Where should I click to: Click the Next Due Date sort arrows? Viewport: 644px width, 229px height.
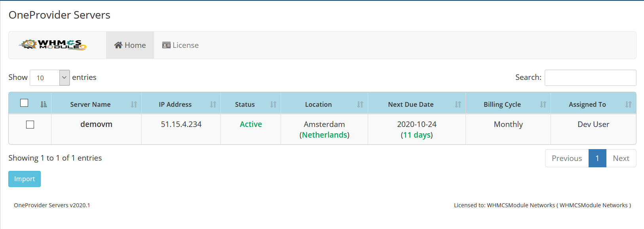click(x=458, y=104)
